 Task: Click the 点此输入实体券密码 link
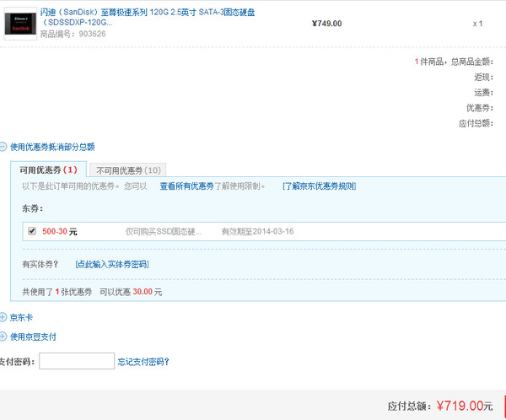point(112,264)
